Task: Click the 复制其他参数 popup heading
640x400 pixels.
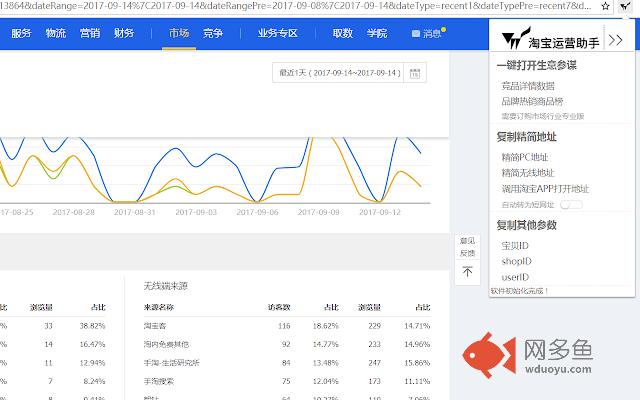Action: tap(527, 225)
